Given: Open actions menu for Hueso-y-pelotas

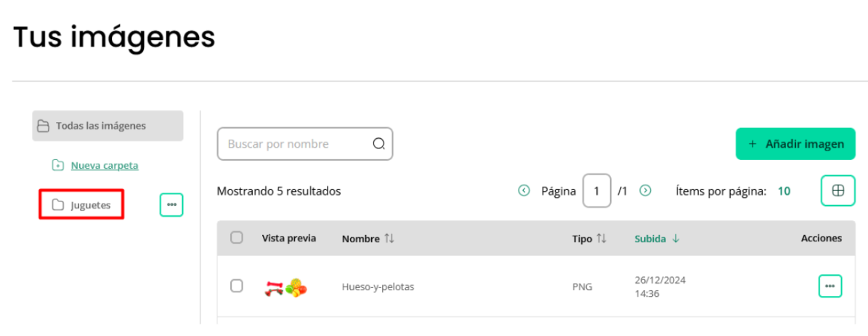Looking at the screenshot, I should tap(830, 286).
